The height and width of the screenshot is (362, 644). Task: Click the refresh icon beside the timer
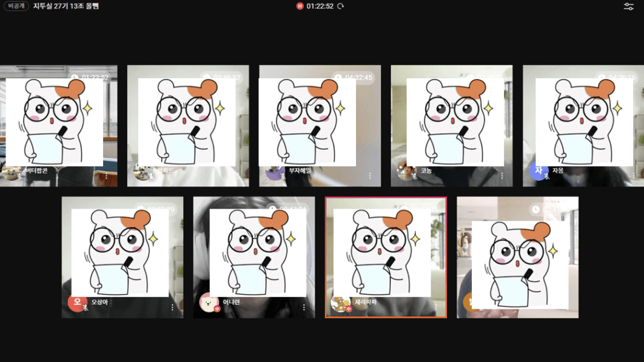(340, 6)
